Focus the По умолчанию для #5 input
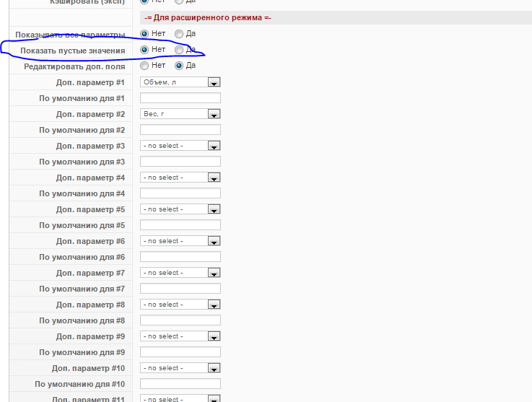 point(180,225)
